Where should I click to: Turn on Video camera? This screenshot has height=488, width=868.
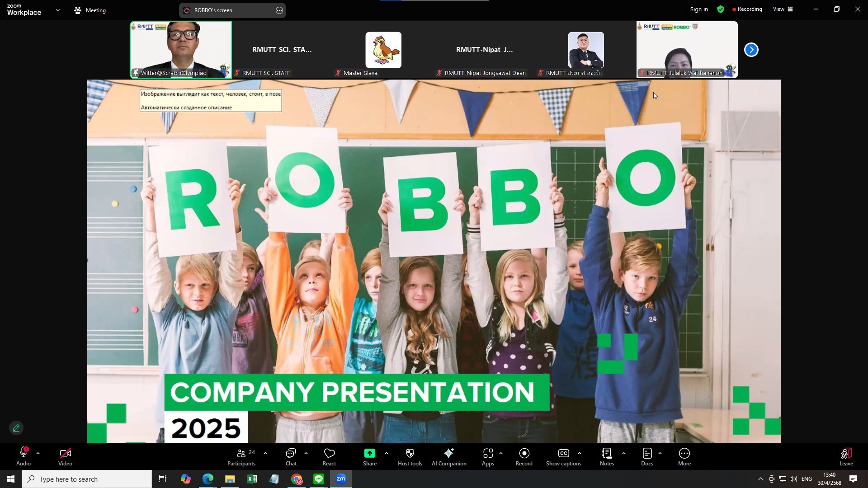65,454
